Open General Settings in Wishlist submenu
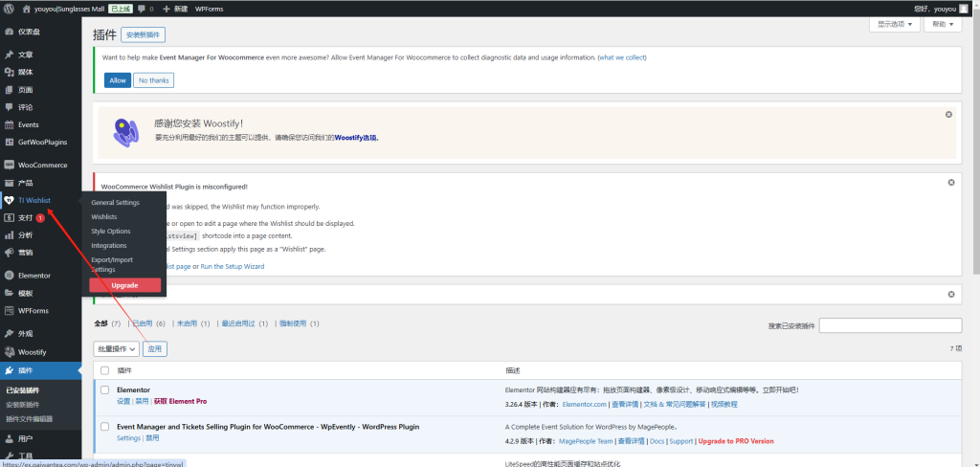Image resolution: width=980 pixels, height=467 pixels. pyautogui.click(x=115, y=203)
